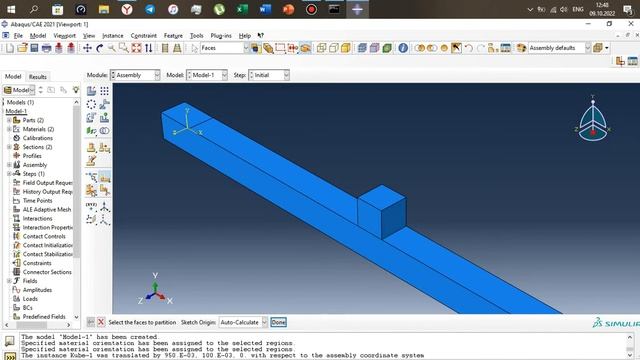Open Windows Start menu
This screenshot has width=640, height=360.
(11, 9)
